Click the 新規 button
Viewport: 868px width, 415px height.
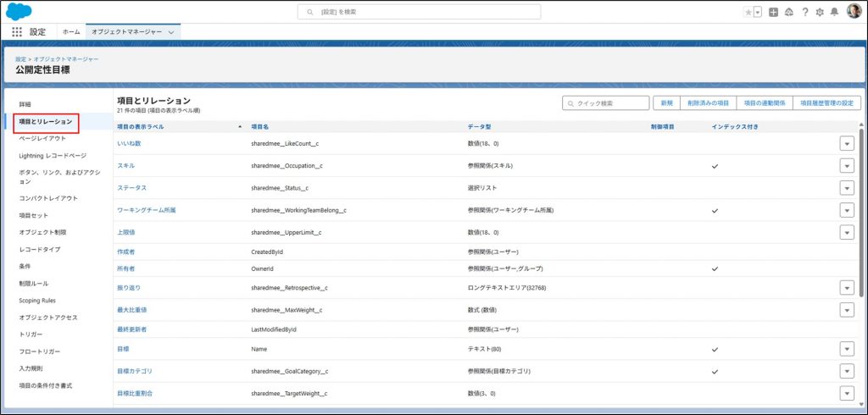point(665,102)
